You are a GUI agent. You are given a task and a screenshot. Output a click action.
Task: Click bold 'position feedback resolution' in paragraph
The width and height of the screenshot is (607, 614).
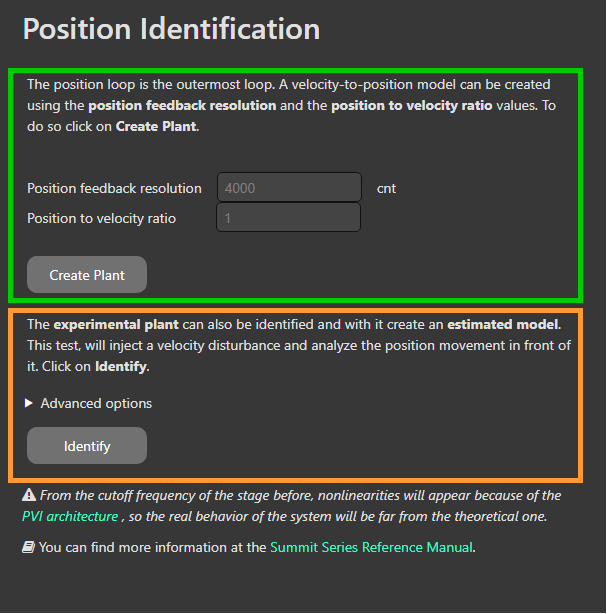pos(182,105)
